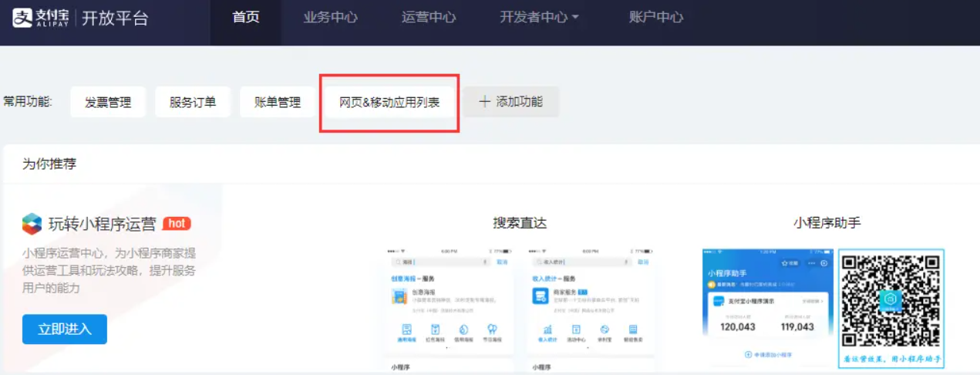This screenshot has height=375, width=980.
Task: Click the 活动中心 icon
Action: (577, 329)
